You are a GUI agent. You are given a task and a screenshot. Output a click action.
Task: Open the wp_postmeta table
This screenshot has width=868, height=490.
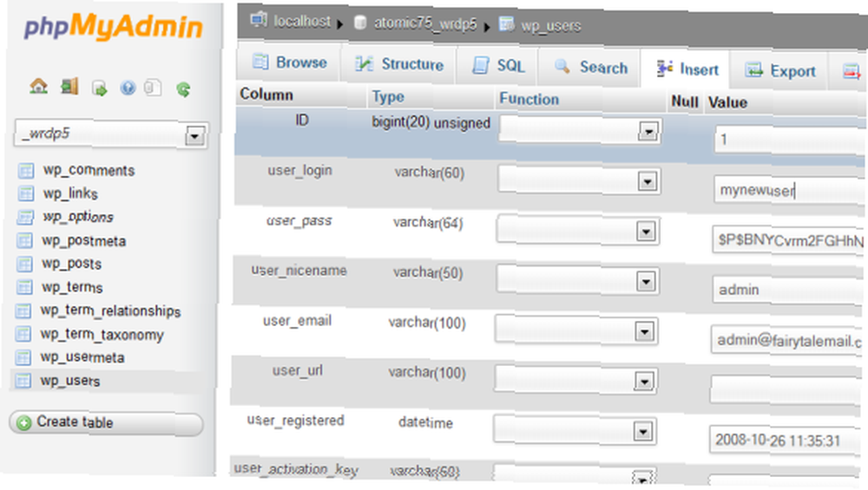(83, 241)
